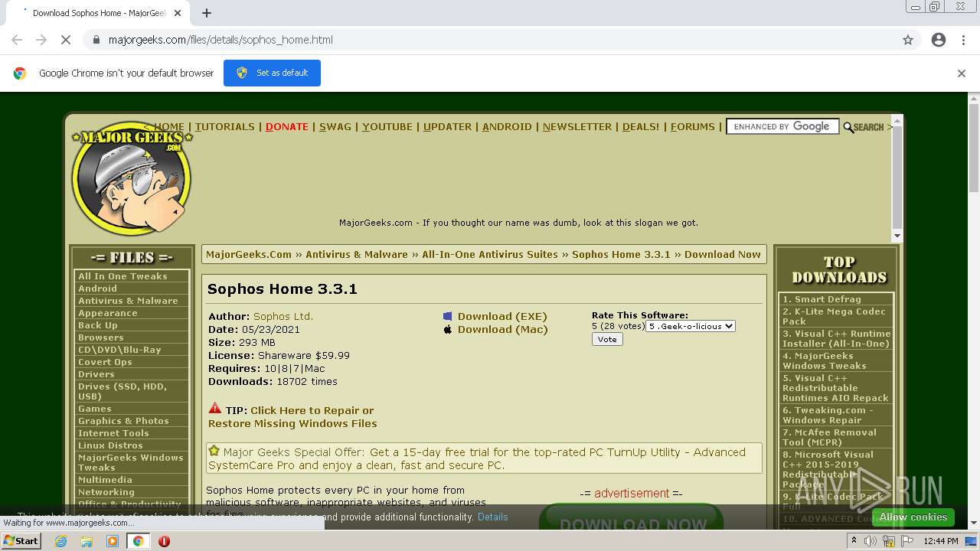Click the system tray volume icon
Image resolution: width=980 pixels, height=551 pixels.
tap(871, 541)
